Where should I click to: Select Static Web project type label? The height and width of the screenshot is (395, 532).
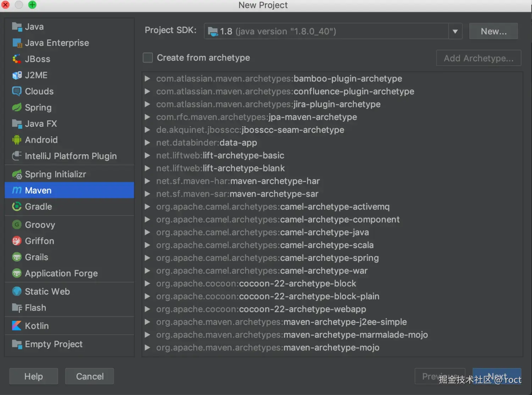click(48, 291)
